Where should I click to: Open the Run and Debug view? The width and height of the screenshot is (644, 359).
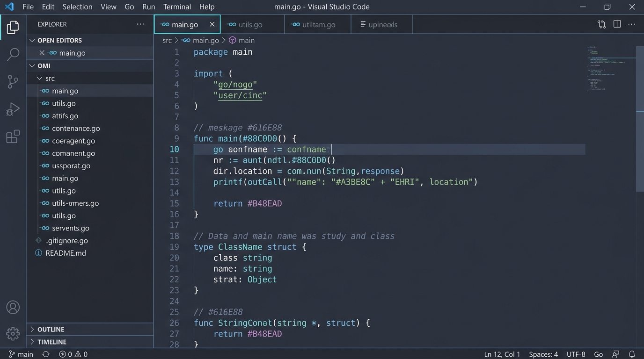point(13,109)
